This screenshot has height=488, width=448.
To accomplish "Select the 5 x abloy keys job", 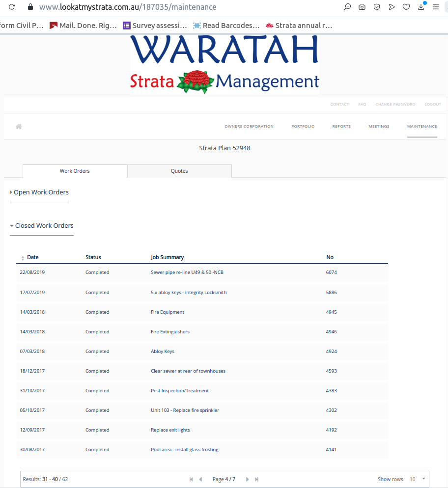I will coord(189,293).
